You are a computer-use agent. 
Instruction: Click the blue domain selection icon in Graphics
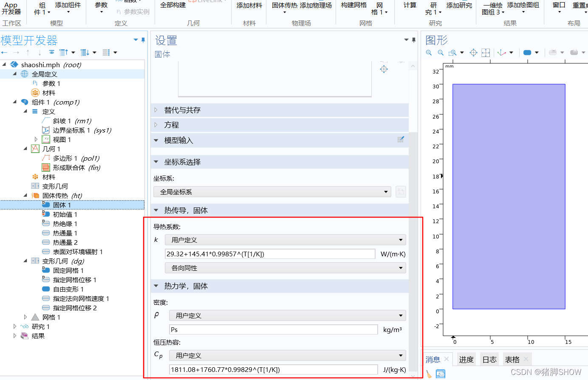(x=527, y=53)
